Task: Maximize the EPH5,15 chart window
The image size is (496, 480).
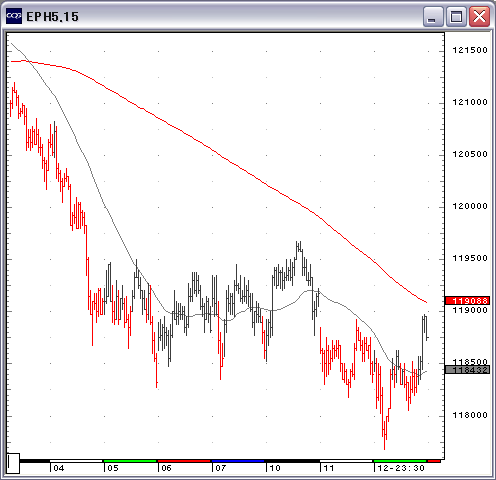Action: coord(456,16)
